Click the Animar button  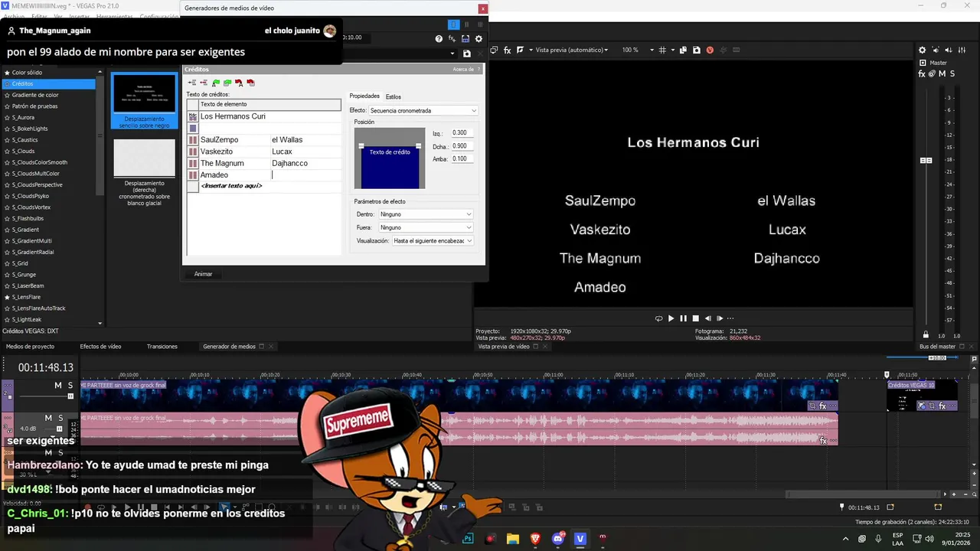coord(204,274)
